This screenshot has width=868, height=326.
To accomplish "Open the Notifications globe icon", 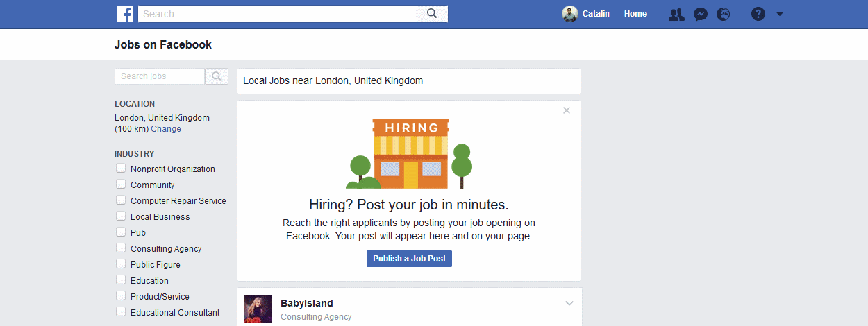I will pos(724,14).
